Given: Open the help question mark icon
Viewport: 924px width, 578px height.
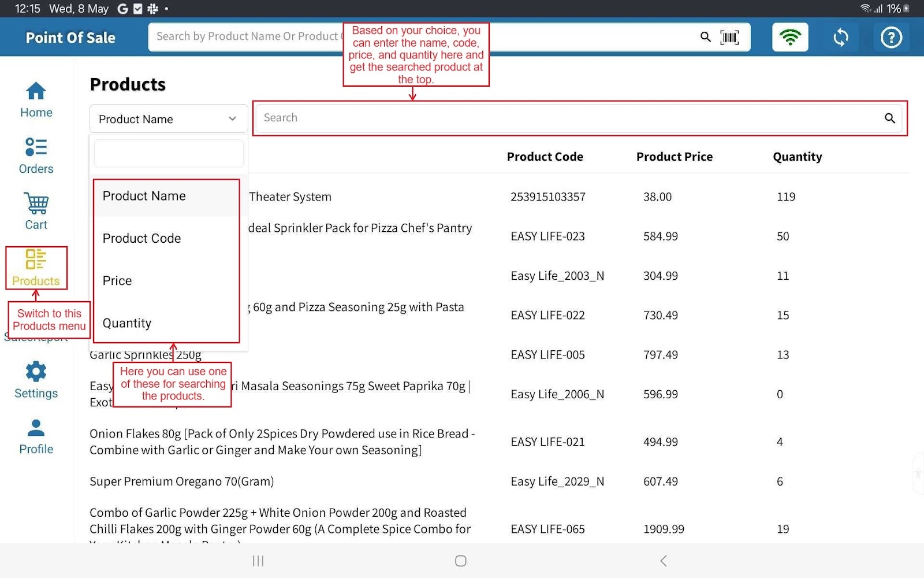Looking at the screenshot, I should coord(891,38).
